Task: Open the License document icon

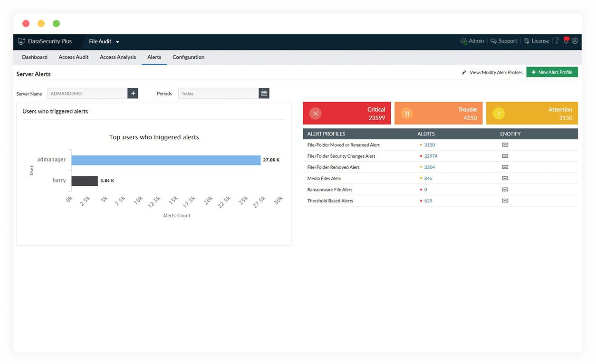Action: (526, 41)
